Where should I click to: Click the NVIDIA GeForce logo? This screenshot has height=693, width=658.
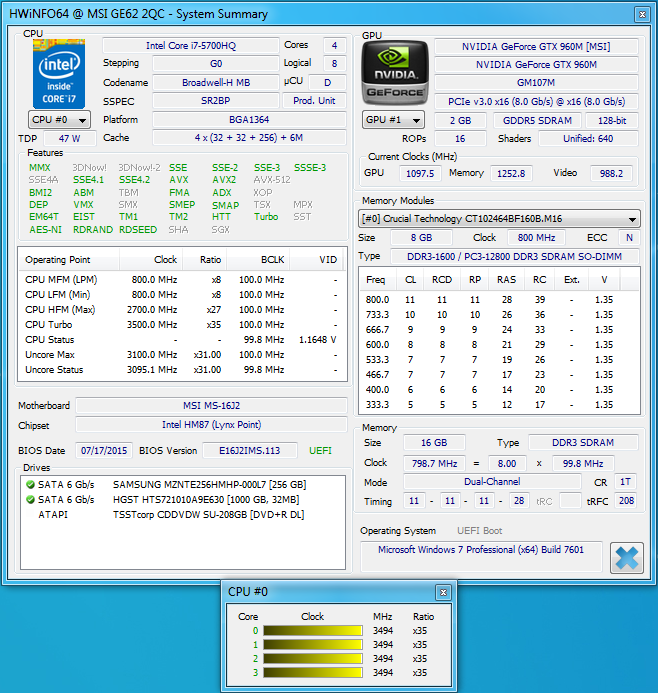(x=395, y=73)
